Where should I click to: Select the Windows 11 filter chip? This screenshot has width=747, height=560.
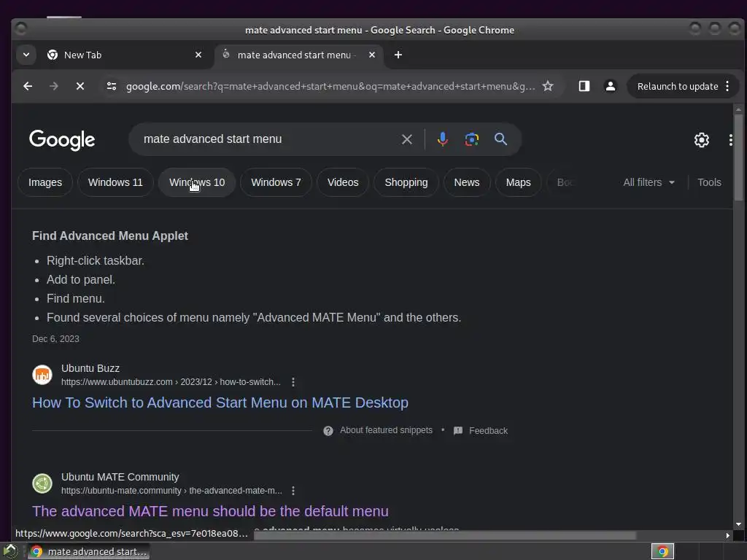coord(115,182)
